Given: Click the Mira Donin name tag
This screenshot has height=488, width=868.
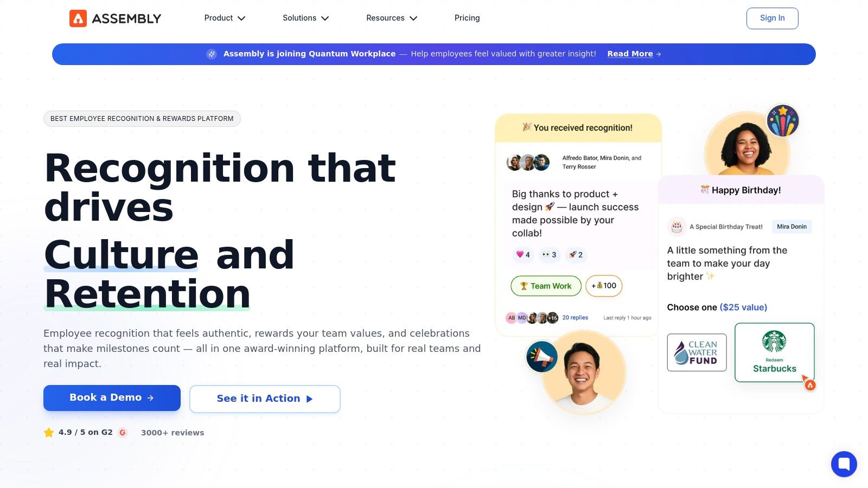Looking at the screenshot, I should (792, 227).
